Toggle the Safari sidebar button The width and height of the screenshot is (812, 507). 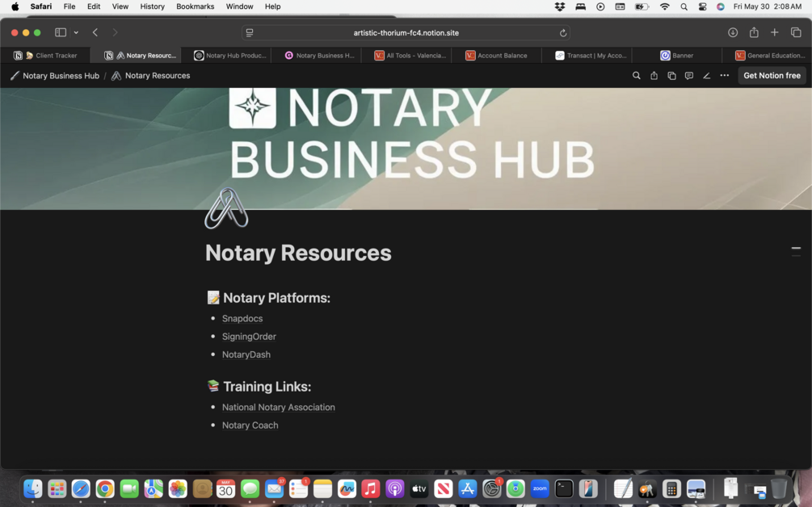point(61,32)
